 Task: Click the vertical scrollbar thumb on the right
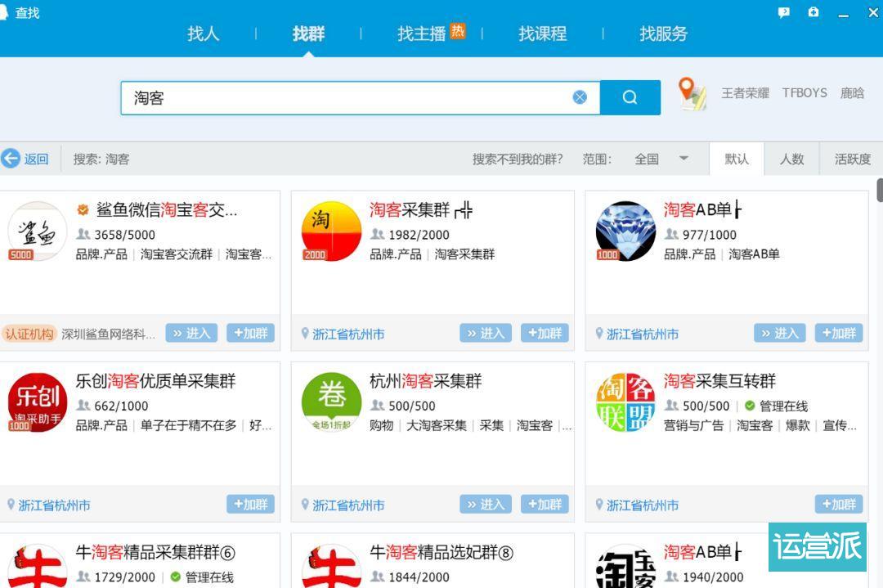coord(880,190)
